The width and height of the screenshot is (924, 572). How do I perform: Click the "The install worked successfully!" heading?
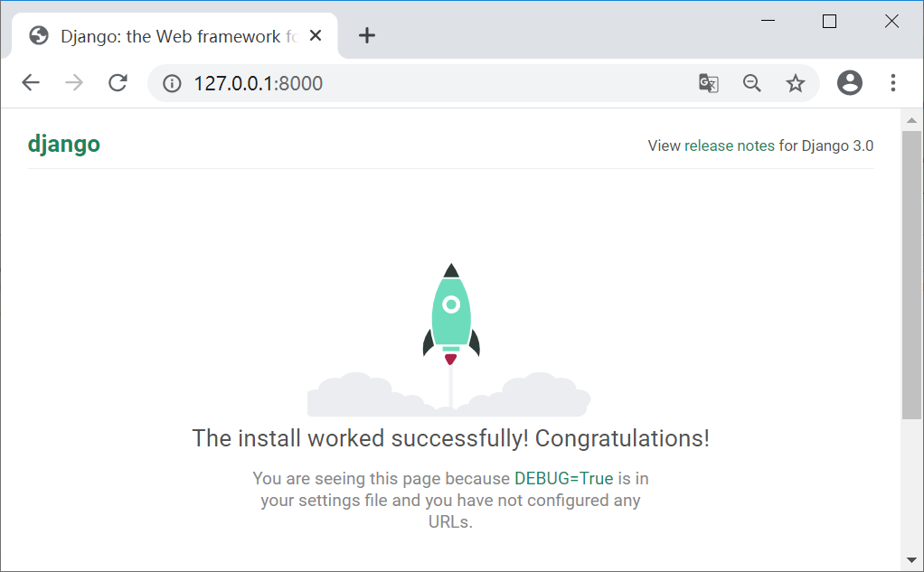(x=451, y=438)
